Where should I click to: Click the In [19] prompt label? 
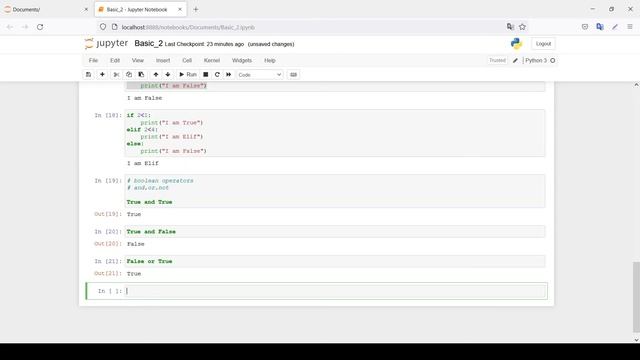tap(108, 181)
